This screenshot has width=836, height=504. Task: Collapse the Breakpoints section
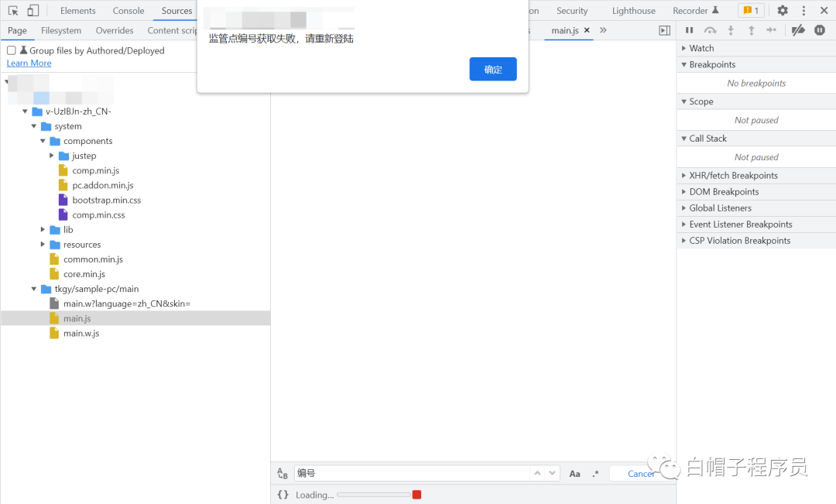click(756, 64)
